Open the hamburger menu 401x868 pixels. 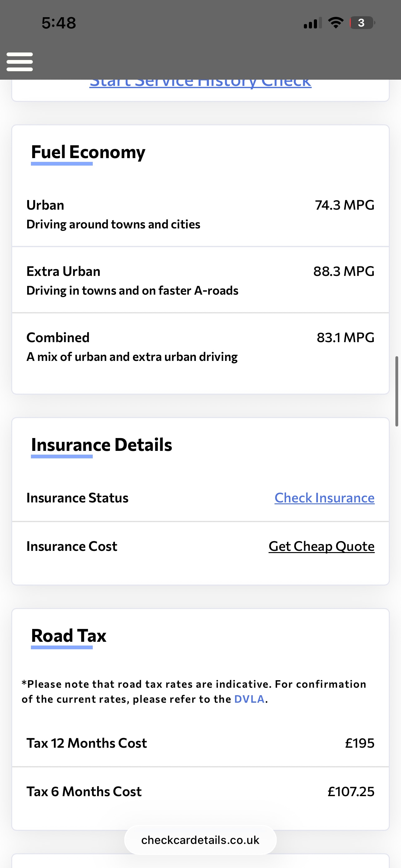(x=20, y=62)
